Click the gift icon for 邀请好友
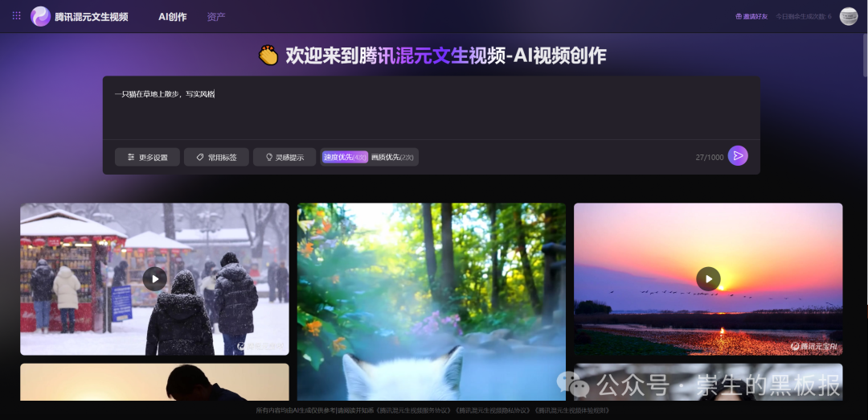 [x=738, y=17]
